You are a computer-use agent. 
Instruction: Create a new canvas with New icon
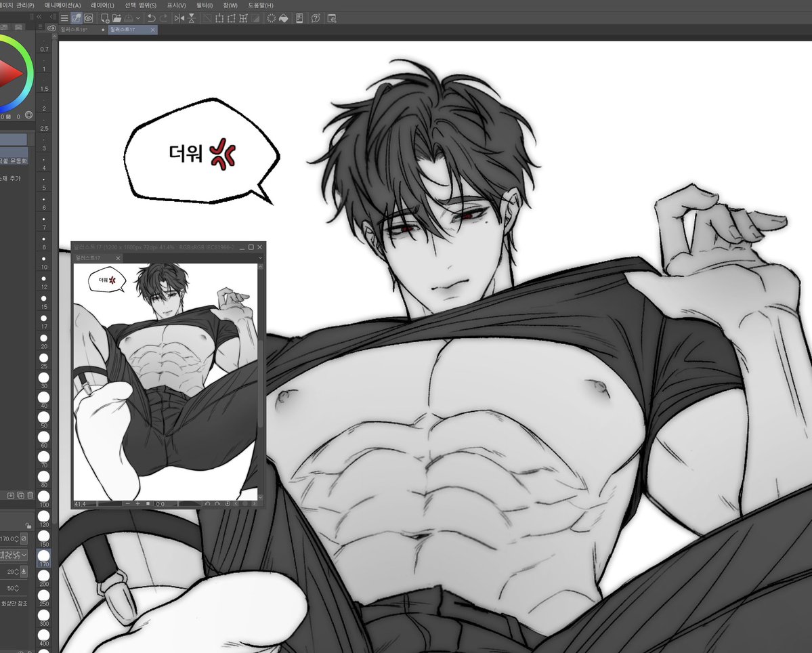tap(104, 18)
